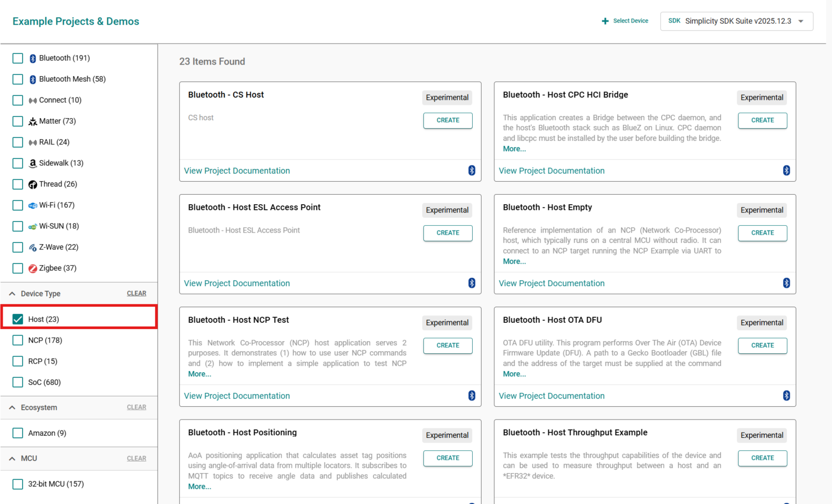Image resolution: width=832 pixels, height=504 pixels.
Task: Open the Simplicity SDK Suite version dropdown
Action: [736, 21]
